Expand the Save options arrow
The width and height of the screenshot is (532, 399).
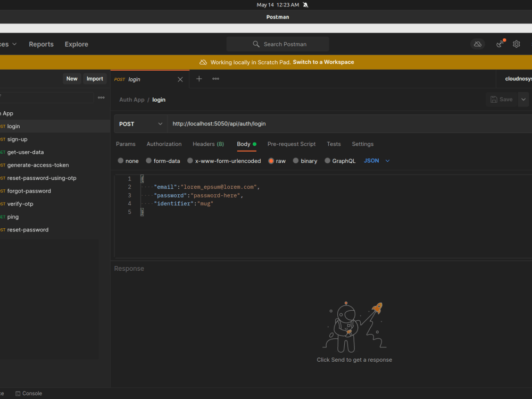point(523,99)
